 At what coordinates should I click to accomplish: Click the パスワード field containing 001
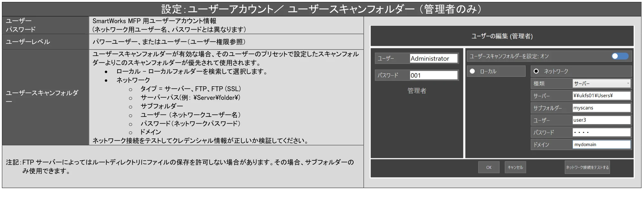[433, 75]
